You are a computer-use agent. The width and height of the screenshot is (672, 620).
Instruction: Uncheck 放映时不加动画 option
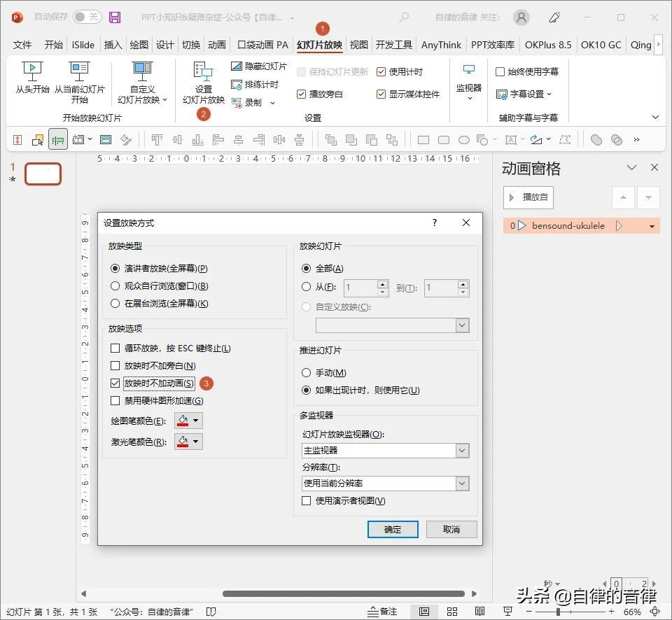(115, 383)
